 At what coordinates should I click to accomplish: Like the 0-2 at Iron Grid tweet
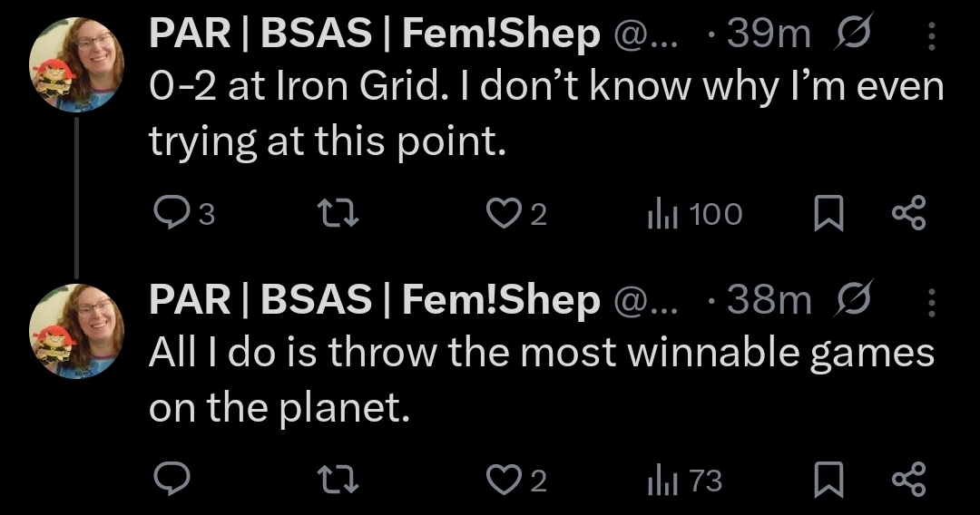point(516,213)
